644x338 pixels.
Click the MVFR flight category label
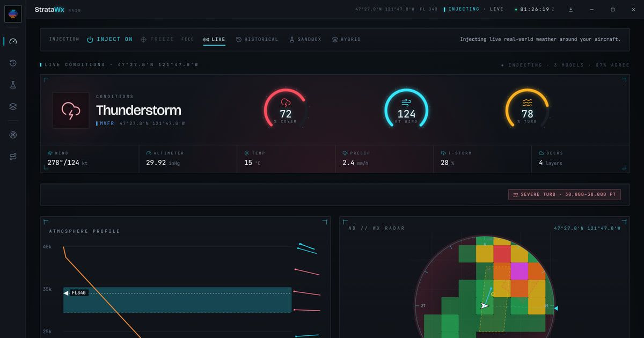(107, 123)
